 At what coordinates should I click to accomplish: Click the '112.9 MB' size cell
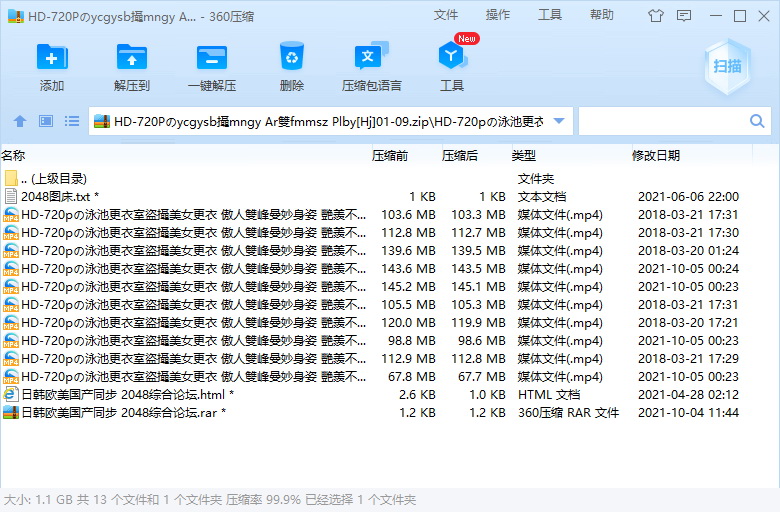(408, 359)
